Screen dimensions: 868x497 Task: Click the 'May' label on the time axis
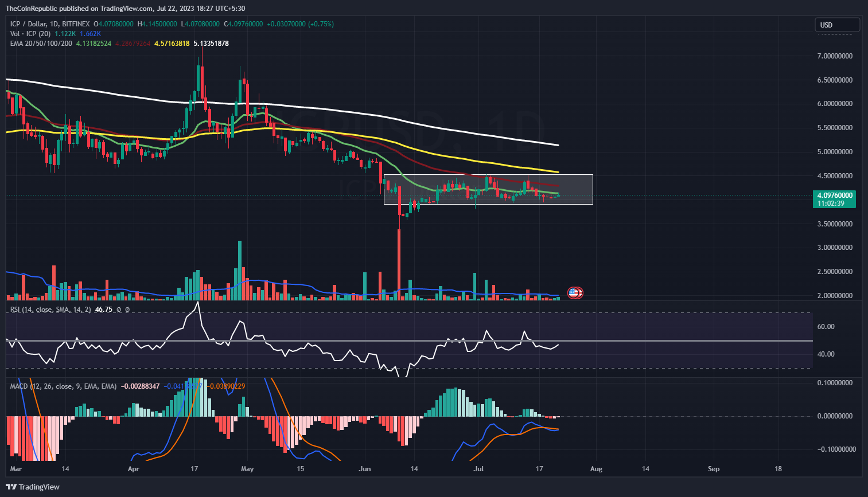pos(247,469)
